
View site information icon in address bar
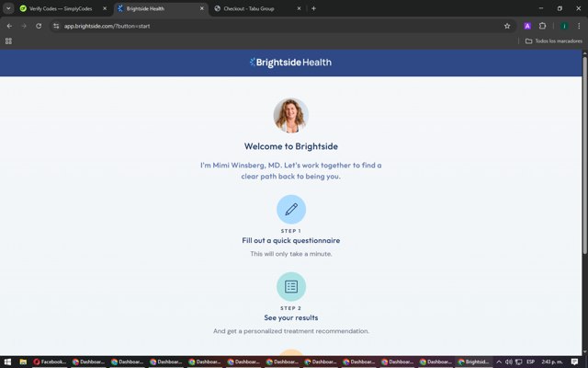(x=56, y=26)
